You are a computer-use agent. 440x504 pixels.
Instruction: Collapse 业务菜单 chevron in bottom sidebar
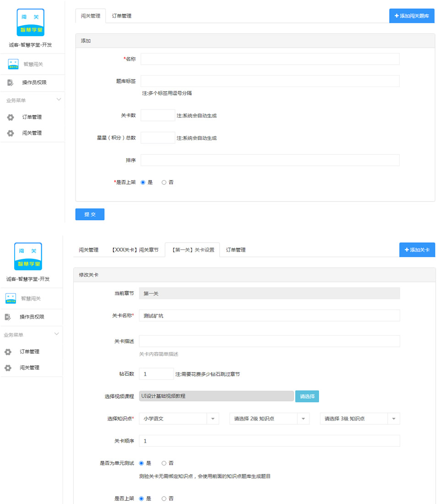pyautogui.click(x=57, y=334)
